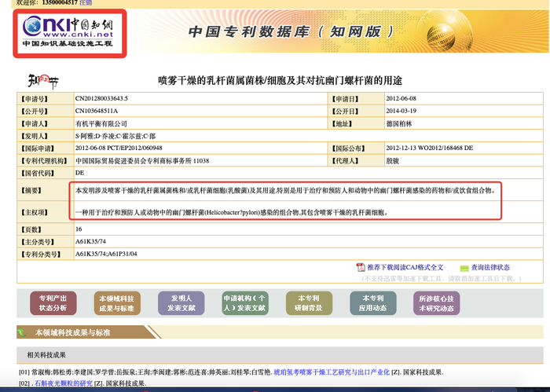550x392 pixels.
Task: Click the PDF icon beside CAJ download
Action: [x=360, y=268]
